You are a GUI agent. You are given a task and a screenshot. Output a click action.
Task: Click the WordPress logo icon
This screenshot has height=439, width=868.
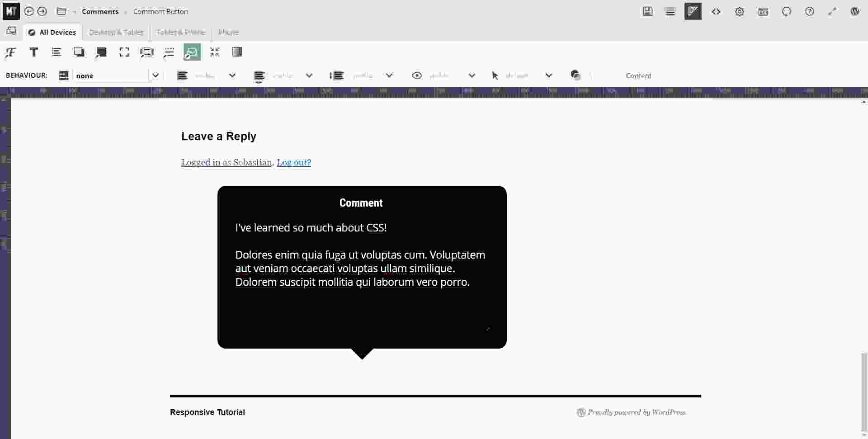pos(854,12)
